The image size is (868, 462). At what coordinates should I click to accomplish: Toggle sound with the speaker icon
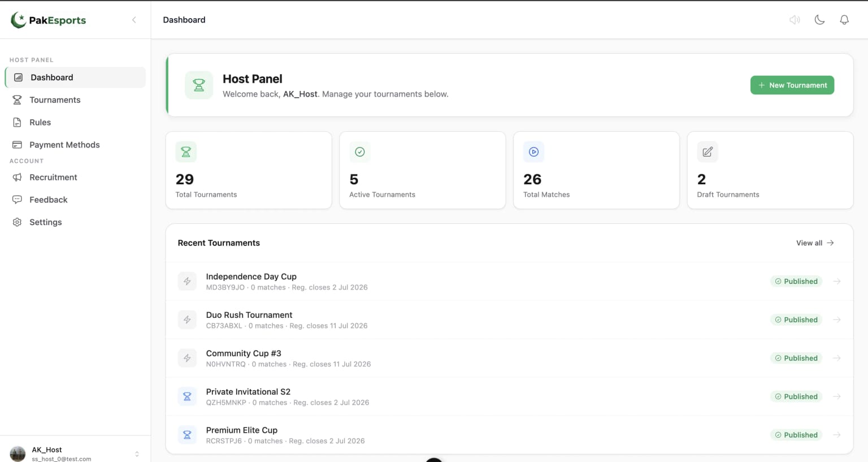pos(795,20)
